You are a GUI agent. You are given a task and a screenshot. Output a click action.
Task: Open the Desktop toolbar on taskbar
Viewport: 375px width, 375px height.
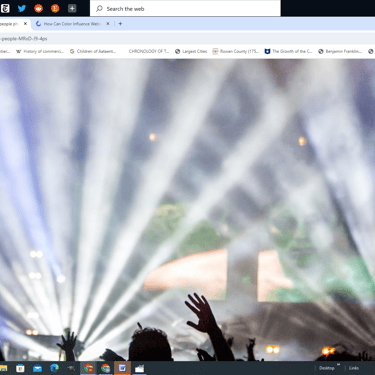pyautogui.click(x=326, y=368)
